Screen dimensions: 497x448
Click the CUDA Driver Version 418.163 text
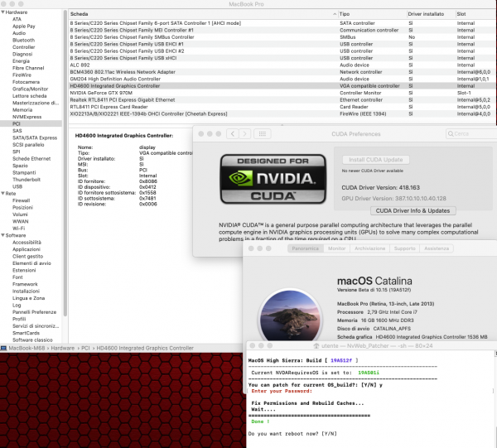pos(380,188)
